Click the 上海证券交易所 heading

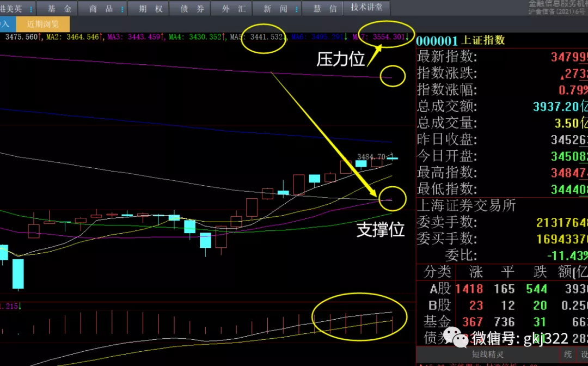click(467, 205)
